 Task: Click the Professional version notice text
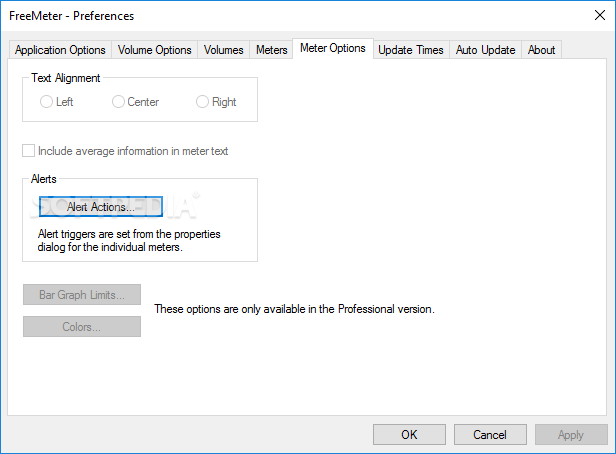point(294,309)
